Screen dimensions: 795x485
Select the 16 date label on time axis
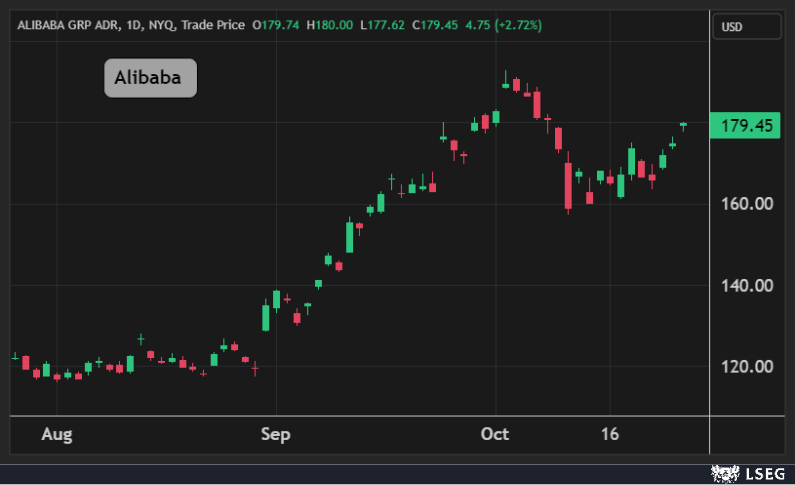click(x=610, y=434)
